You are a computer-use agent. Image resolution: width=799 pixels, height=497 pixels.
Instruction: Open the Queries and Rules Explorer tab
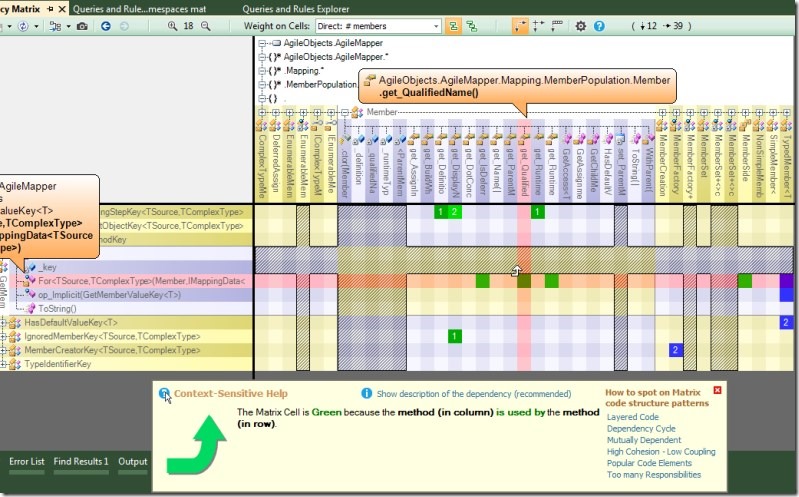[296, 9]
